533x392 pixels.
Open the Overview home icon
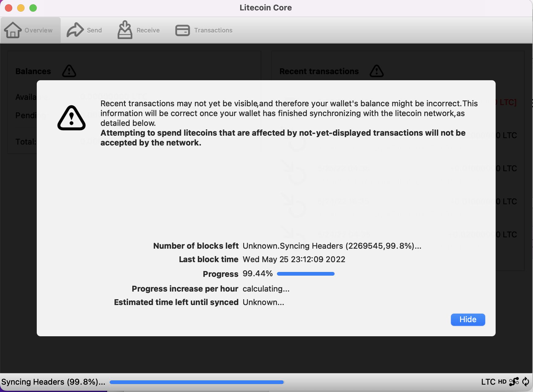tap(13, 30)
